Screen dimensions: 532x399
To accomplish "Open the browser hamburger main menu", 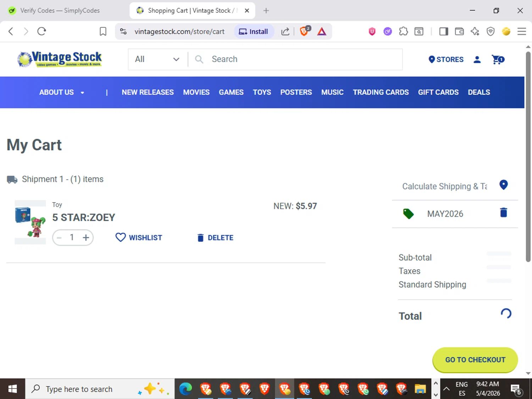I will [522, 32].
